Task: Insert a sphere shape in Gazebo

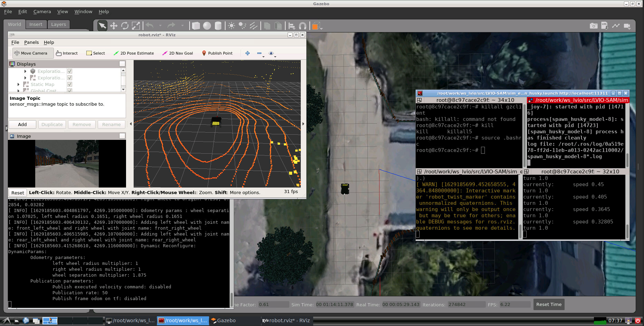Action: [x=207, y=26]
